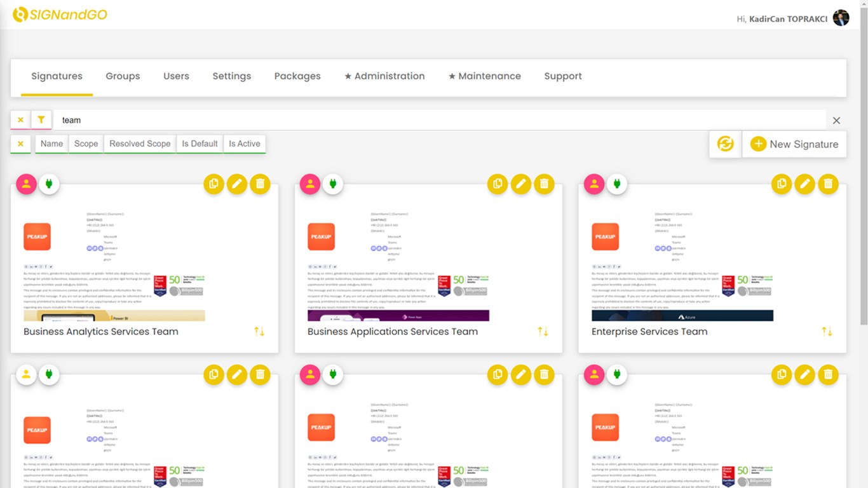
Task: Click sort arrows on Enterprise Services Team card
Action: (827, 331)
